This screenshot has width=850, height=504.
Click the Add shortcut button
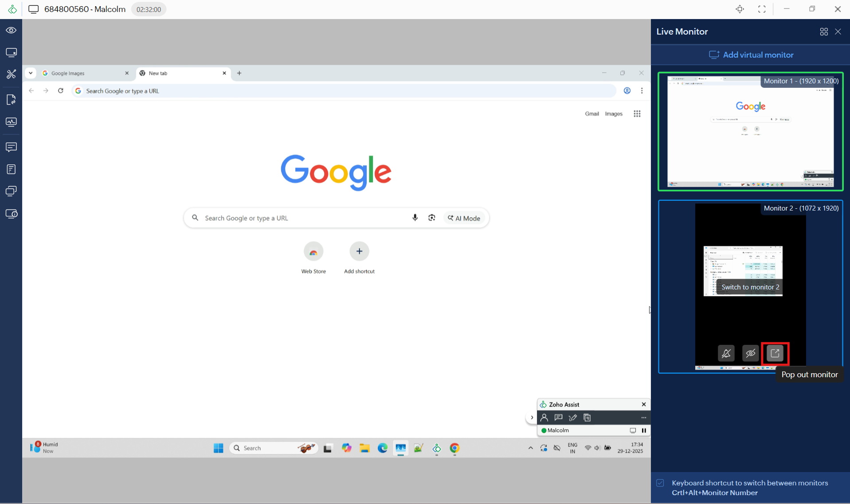pos(359,258)
